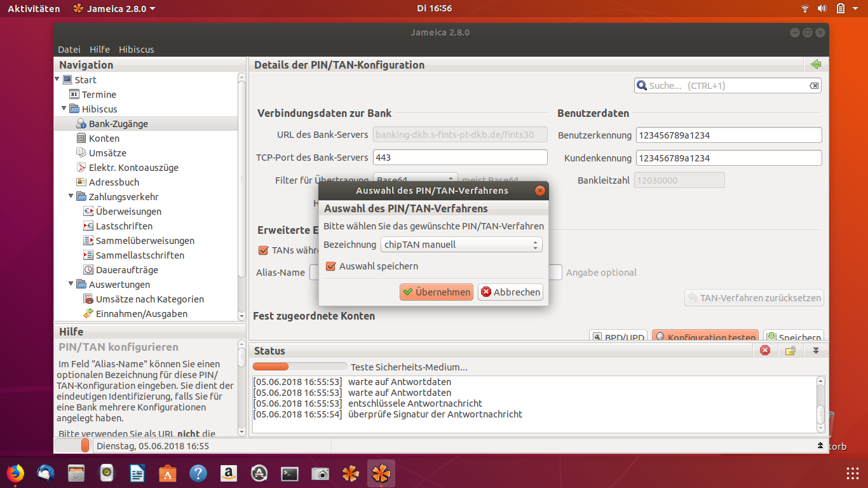Open the Files manager from the dock
The height and width of the screenshot is (488, 868).
click(76, 473)
